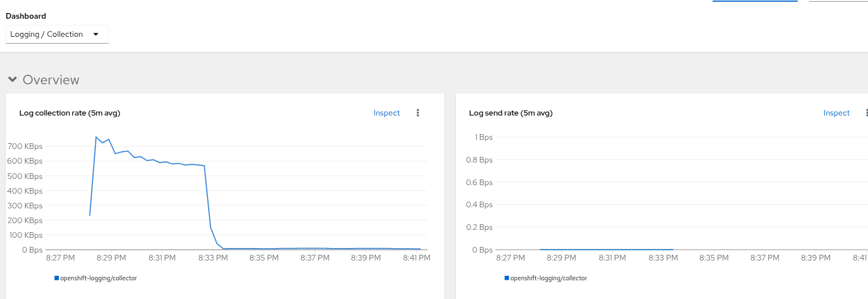Click the 8:33 PM label on collection chart
The height and width of the screenshot is (299, 868).
coord(213,258)
